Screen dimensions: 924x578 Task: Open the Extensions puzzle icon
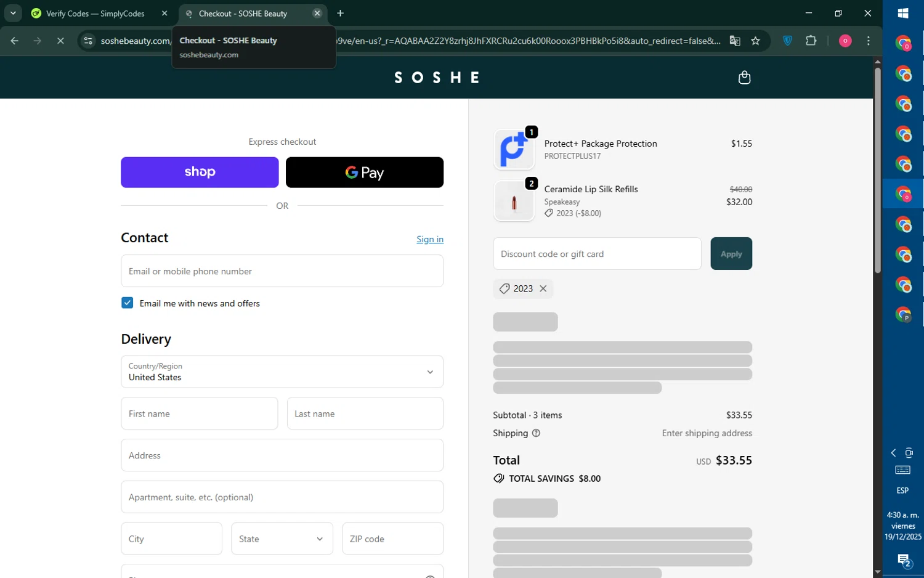811,41
